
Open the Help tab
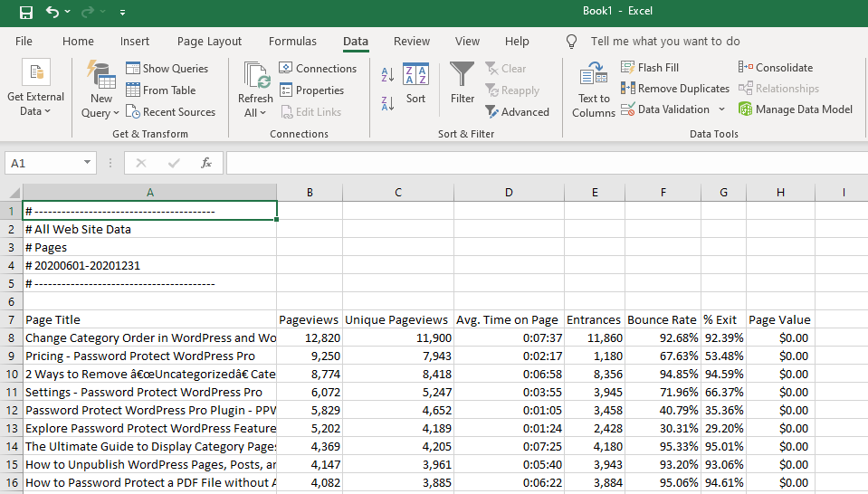pyautogui.click(x=517, y=42)
